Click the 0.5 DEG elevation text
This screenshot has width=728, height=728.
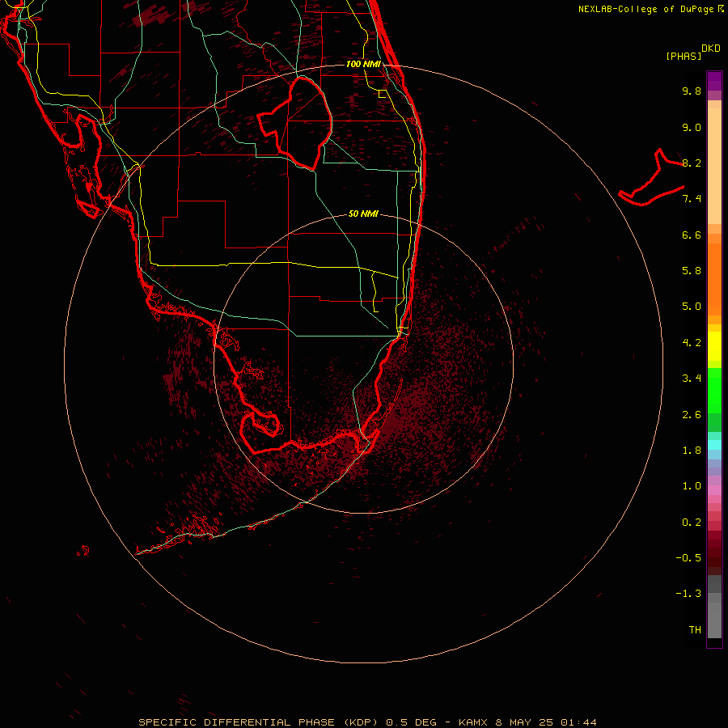point(412,722)
